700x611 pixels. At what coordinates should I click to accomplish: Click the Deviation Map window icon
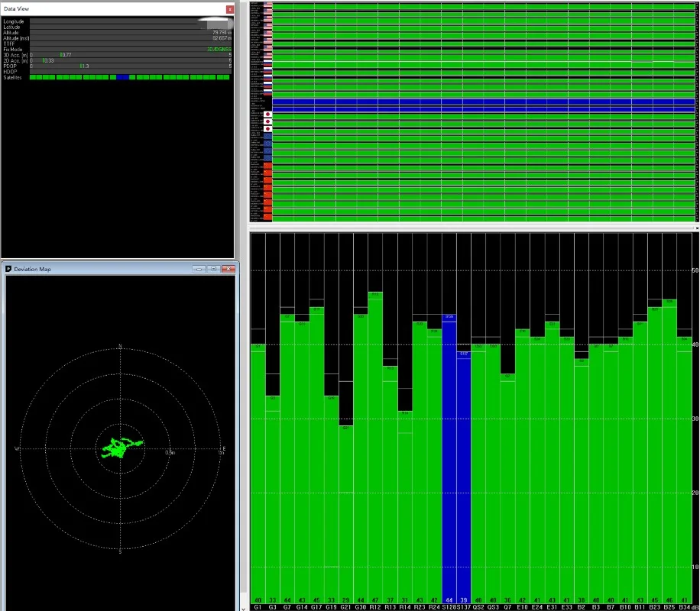8,269
